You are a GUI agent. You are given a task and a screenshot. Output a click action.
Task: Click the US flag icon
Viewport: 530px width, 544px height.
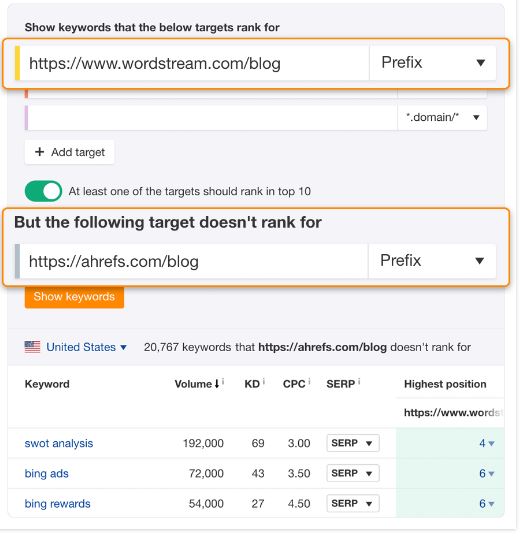[x=32, y=347]
